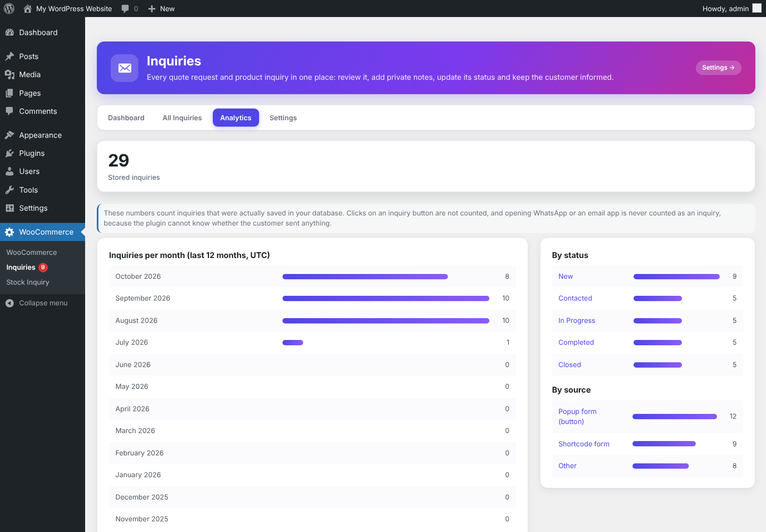Open the site home icon in admin bar

pyautogui.click(x=28, y=9)
